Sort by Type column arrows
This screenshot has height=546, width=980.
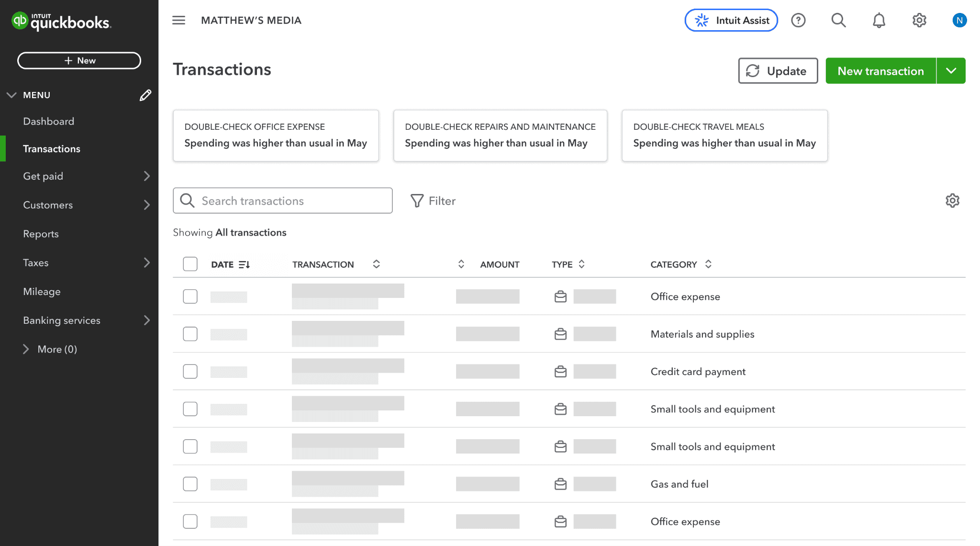click(581, 264)
